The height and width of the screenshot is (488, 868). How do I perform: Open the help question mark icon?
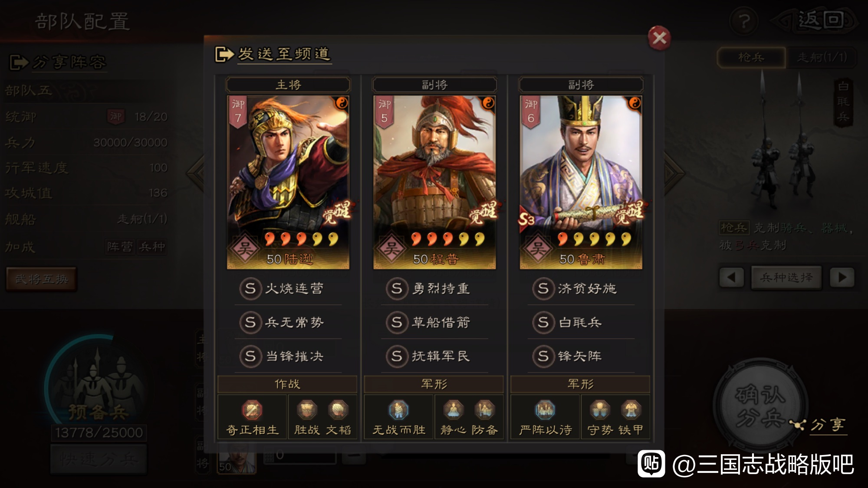[744, 20]
